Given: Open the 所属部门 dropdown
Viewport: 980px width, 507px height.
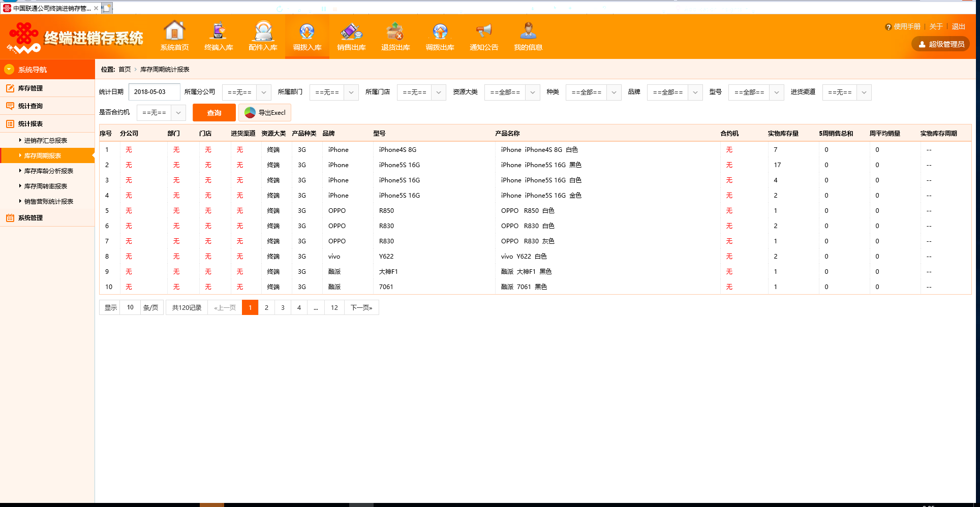Looking at the screenshot, I should 334,92.
